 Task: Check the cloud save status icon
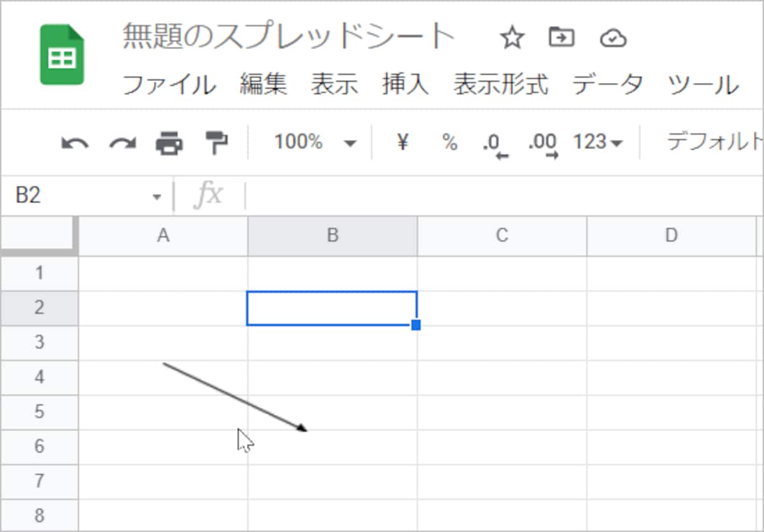tap(613, 39)
